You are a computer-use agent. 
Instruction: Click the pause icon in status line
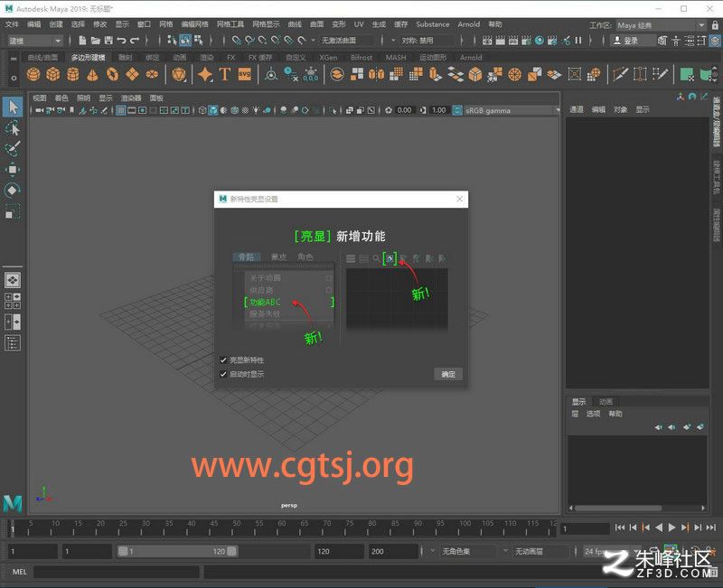578,41
